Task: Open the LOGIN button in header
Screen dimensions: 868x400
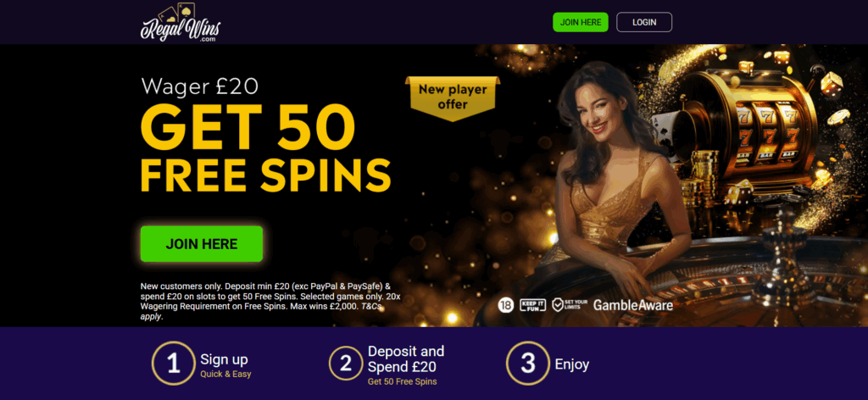Action: point(644,22)
